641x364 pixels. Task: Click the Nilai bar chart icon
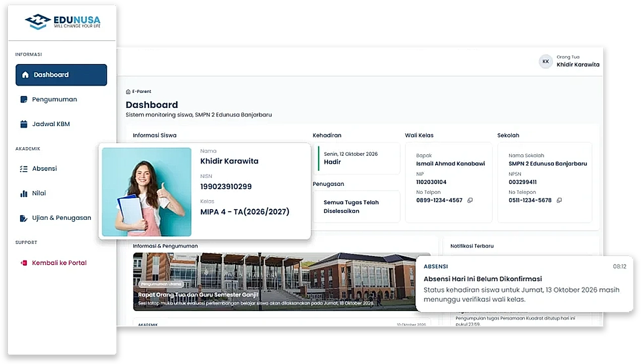[x=24, y=193]
